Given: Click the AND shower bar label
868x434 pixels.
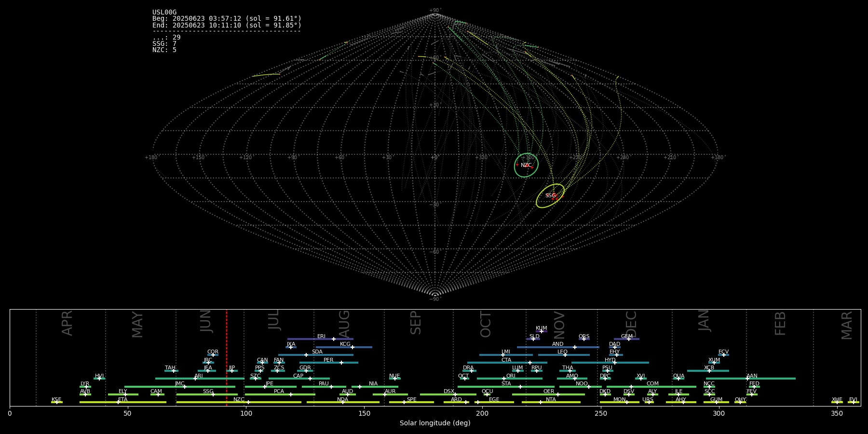Looking at the screenshot, I should [558, 344].
